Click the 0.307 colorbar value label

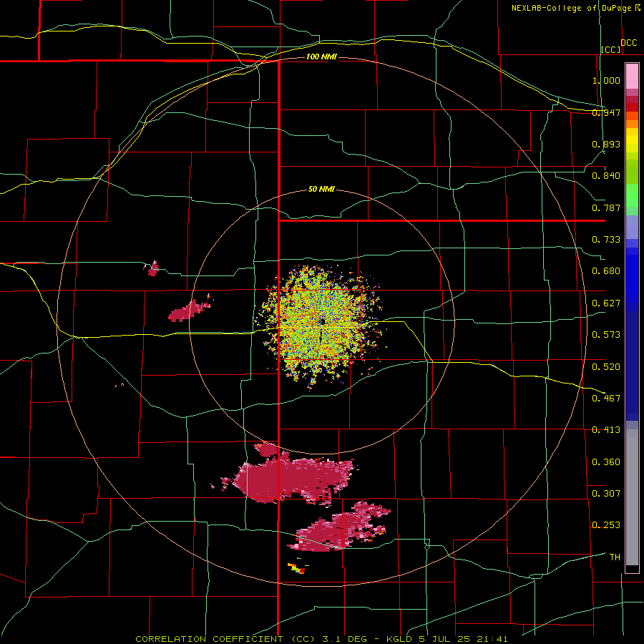click(x=606, y=494)
